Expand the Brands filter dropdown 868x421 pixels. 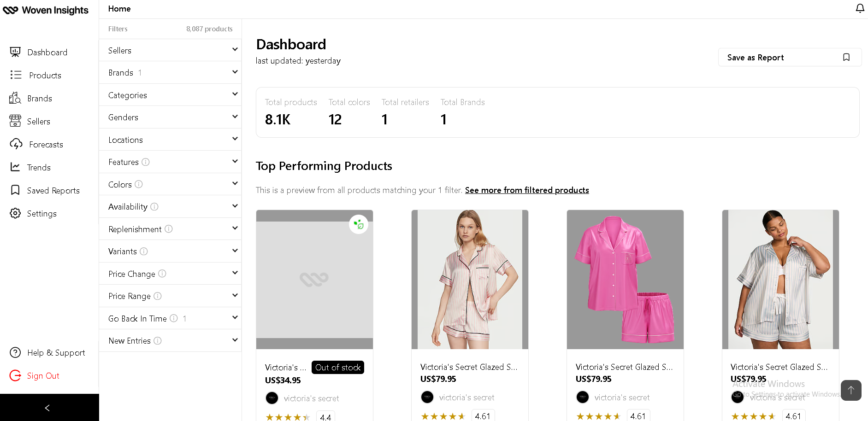tap(170, 73)
